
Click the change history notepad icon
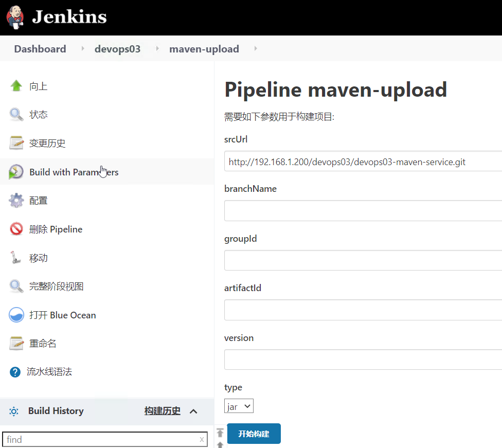[16, 143]
